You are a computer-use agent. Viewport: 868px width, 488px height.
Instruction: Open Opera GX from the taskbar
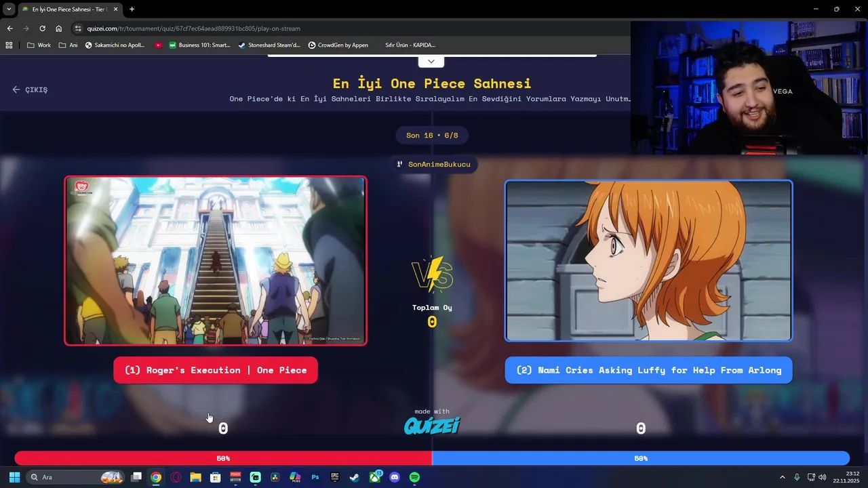[x=176, y=477]
